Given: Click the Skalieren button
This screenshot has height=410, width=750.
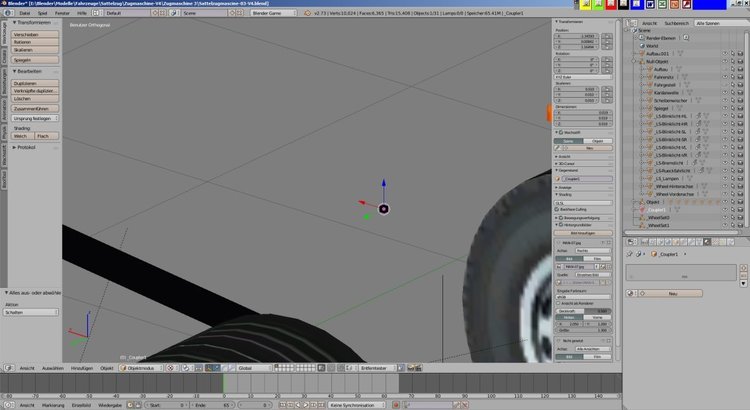Looking at the screenshot, I should (35, 50).
